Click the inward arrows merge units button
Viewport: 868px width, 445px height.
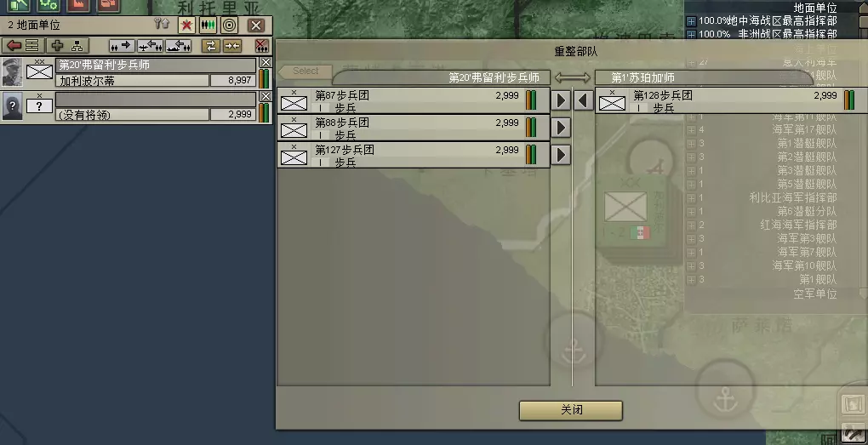[x=232, y=45]
